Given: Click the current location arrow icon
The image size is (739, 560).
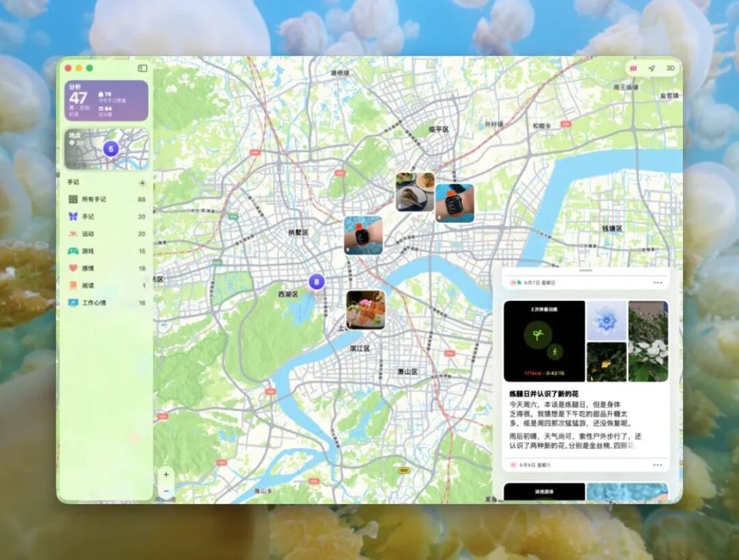Looking at the screenshot, I should pyautogui.click(x=652, y=68).
